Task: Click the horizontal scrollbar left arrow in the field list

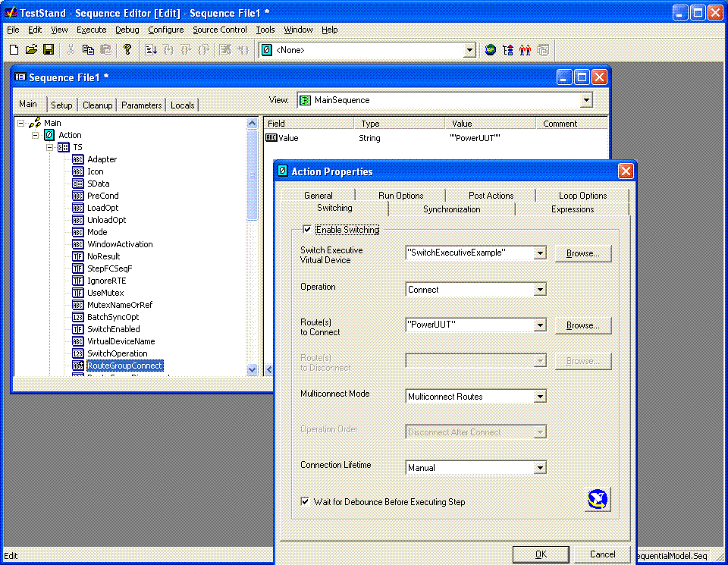Action: click(269, 369)
